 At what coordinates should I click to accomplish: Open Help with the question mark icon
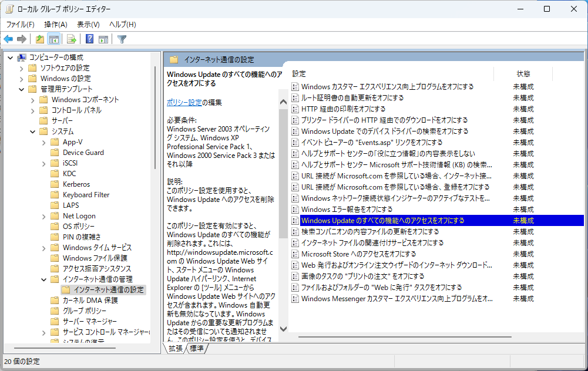click(x=89, y=39)
